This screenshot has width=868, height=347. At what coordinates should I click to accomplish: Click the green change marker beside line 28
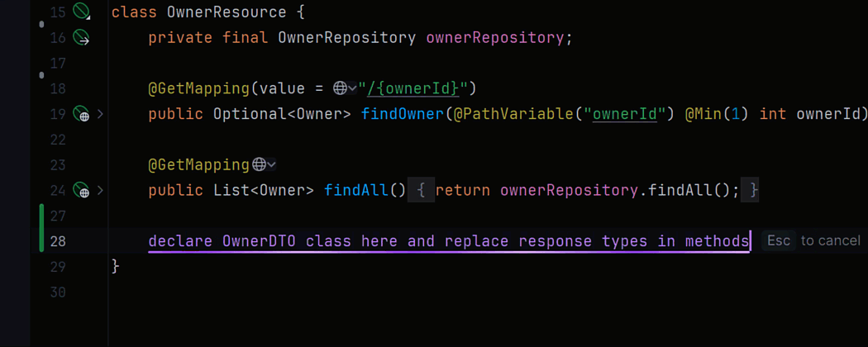point(41,241)
